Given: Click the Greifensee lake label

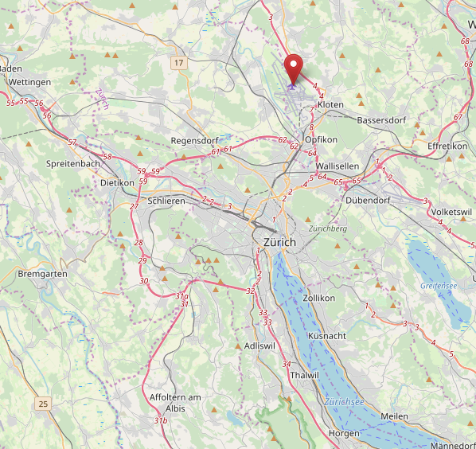Looking at the screenshot, I should click(x=439, y=286).
